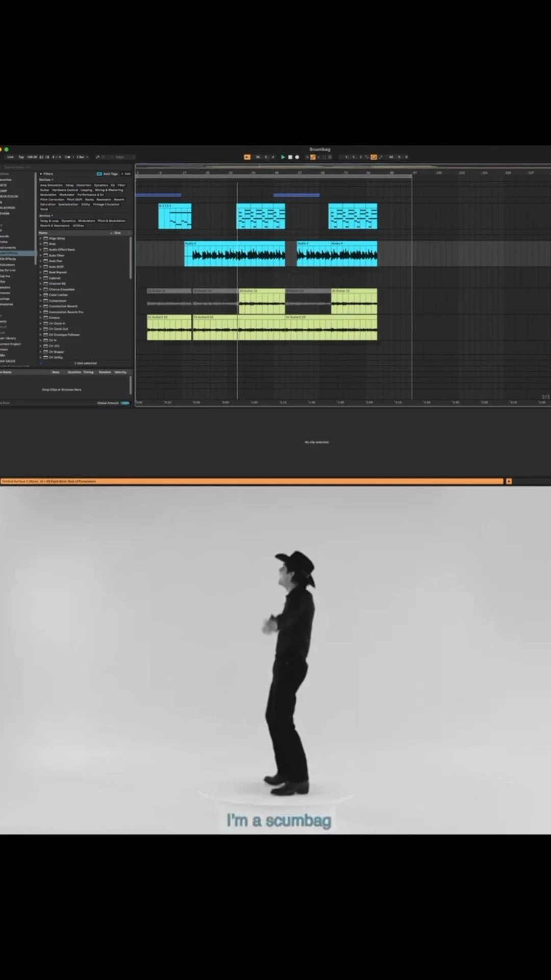Click the orange status bar message
Image resolution: width=551 pixels, height=980 pixels.
[x=252, y=481]
